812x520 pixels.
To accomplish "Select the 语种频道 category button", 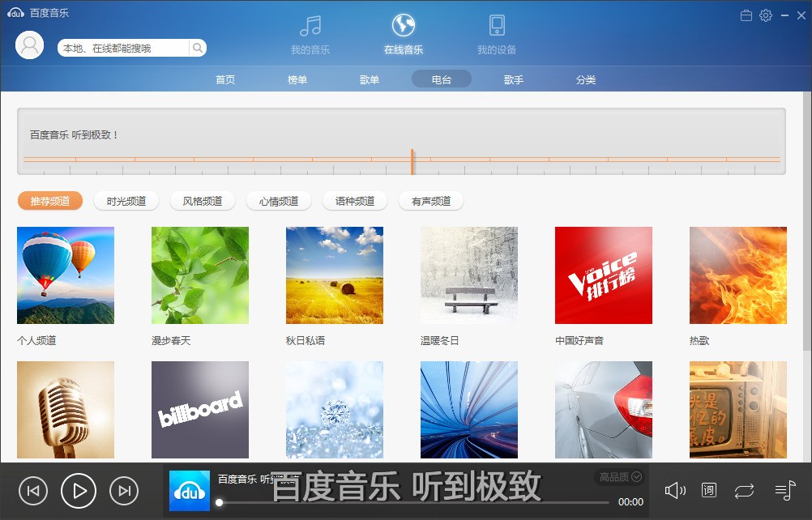I will pyautogui.click(x=355, y=201).
